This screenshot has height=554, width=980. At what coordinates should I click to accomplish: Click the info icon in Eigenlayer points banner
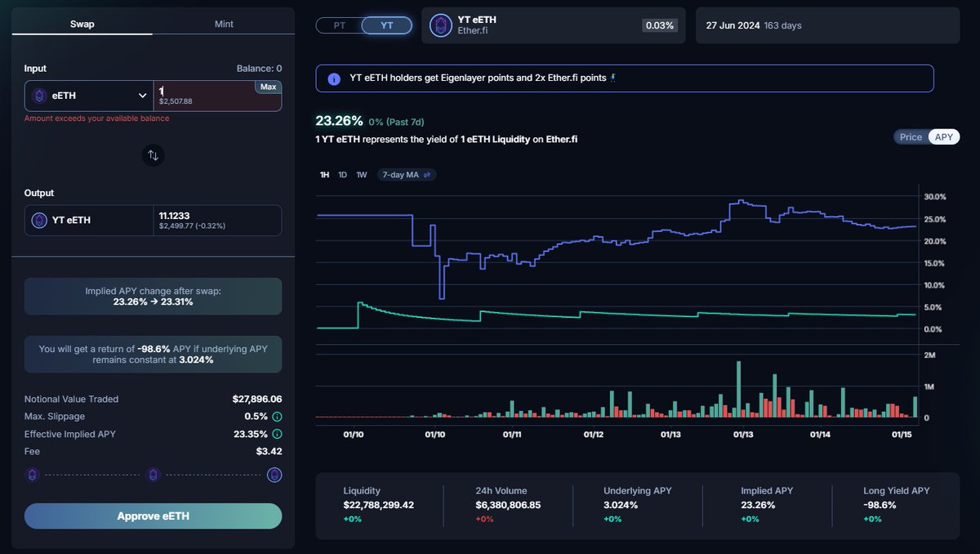334,78
